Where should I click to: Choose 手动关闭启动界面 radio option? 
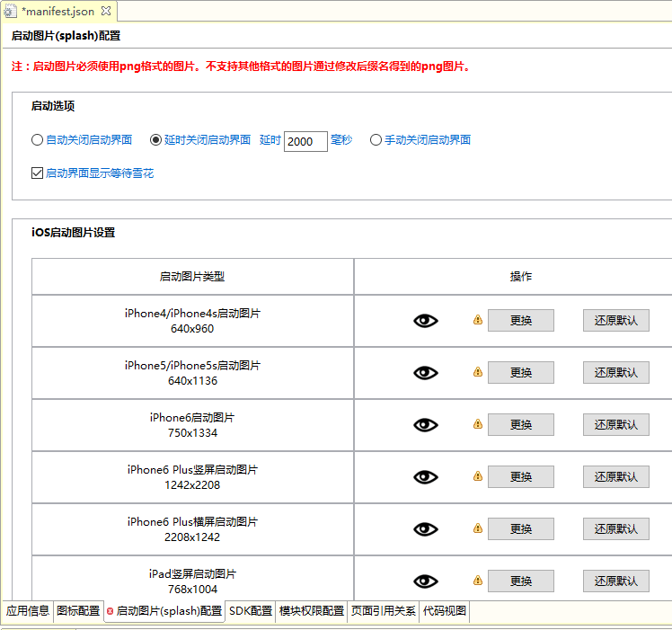(376, 140)
